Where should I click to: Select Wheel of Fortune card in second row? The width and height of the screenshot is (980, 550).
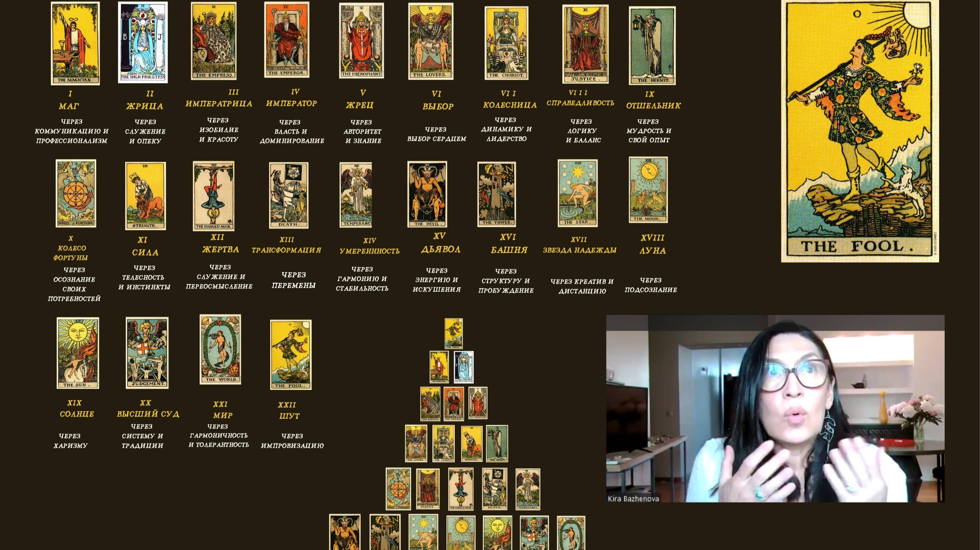coord(76,194)
